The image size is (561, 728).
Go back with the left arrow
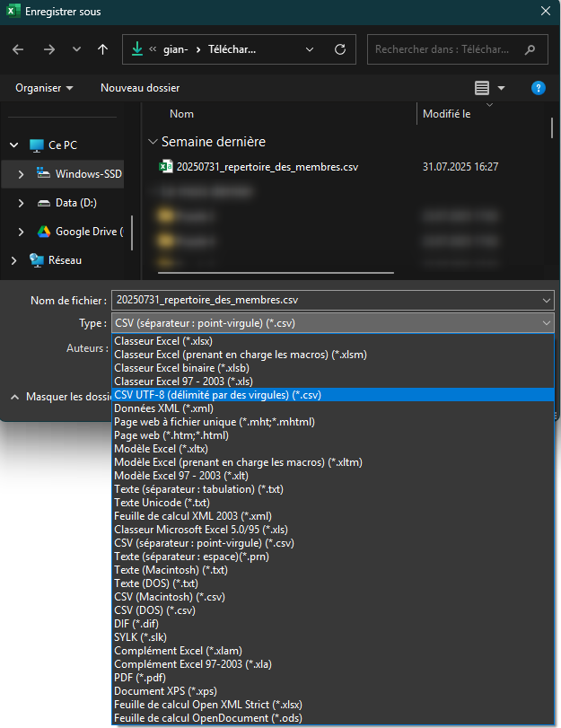pos(18,49)
